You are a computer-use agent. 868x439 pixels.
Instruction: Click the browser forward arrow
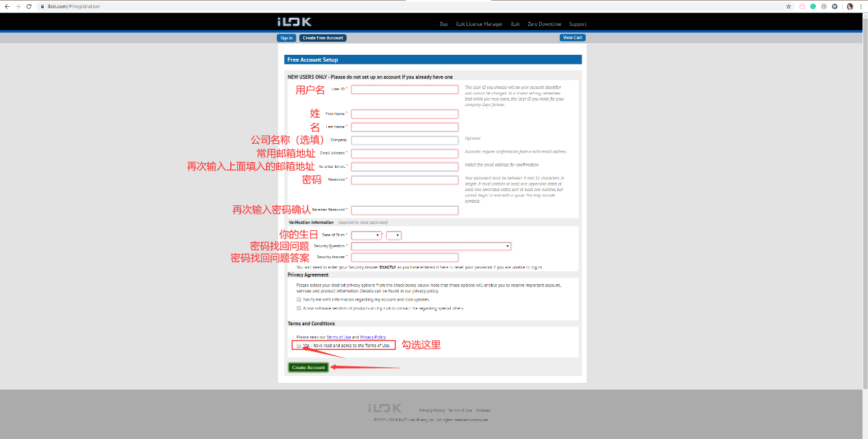click(18, 6)
